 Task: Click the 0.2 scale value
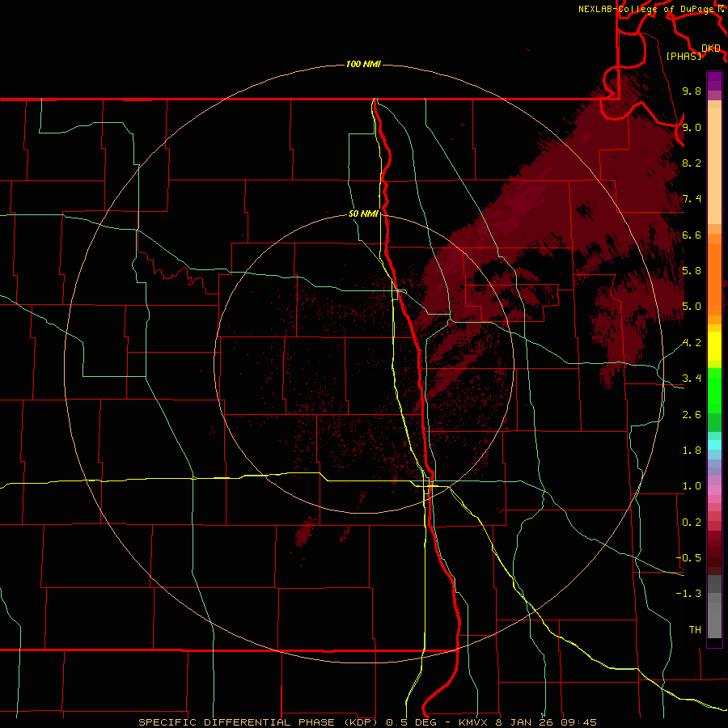coord(692,523)
